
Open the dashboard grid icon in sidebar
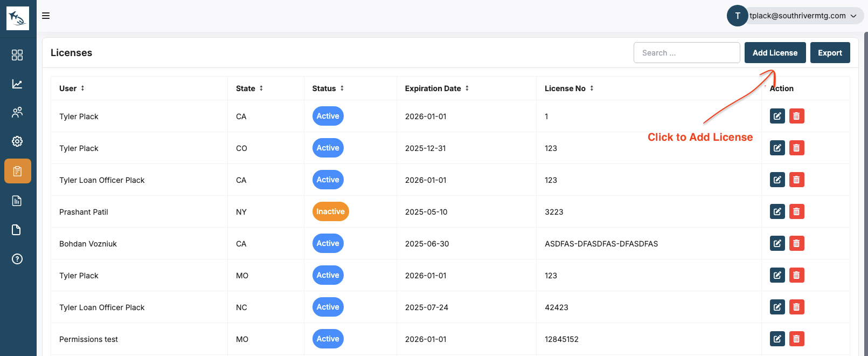point(17,55)
